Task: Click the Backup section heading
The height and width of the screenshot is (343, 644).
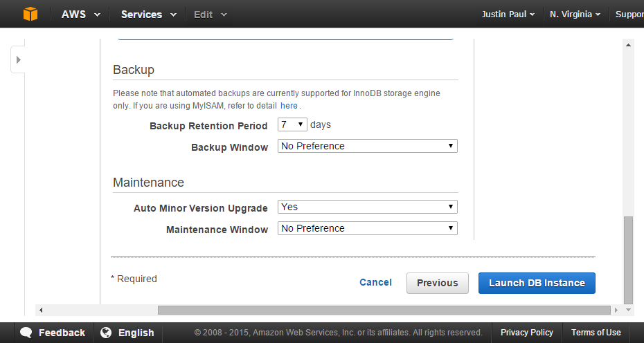Action: pyautogui.click(x=134, y=70)
